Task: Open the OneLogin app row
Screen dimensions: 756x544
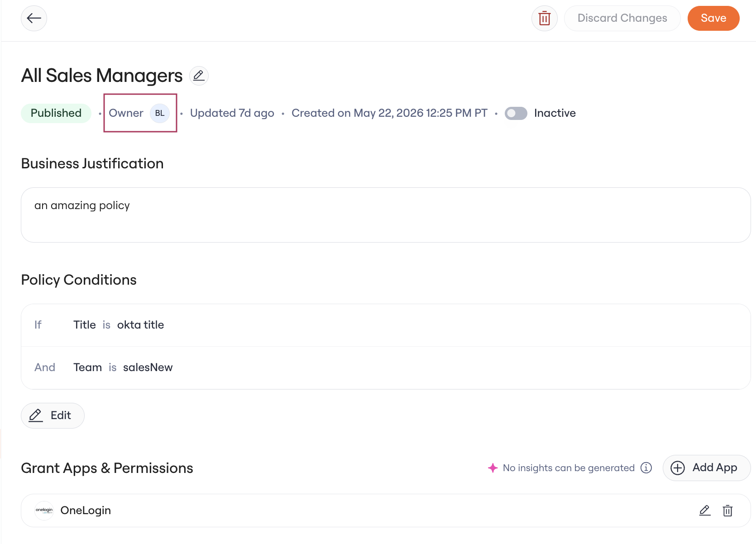Action: pyautogui.click(x=386, y=511)
